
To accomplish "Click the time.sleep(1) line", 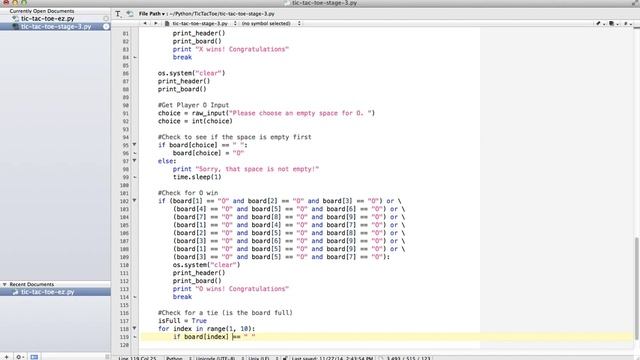I will (x=197, y=177).
